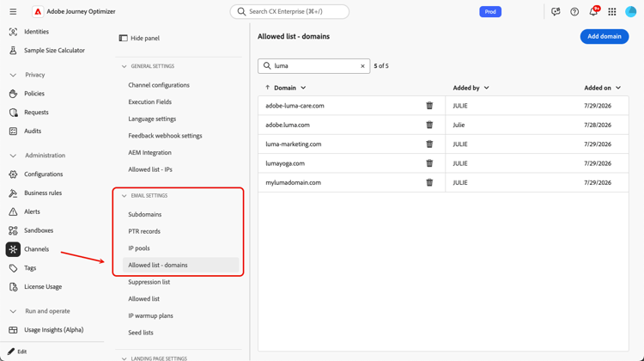Viewport: 644px width, 361px height.
Task: Click the Prod sandbox badge
Action: point(490,11)
